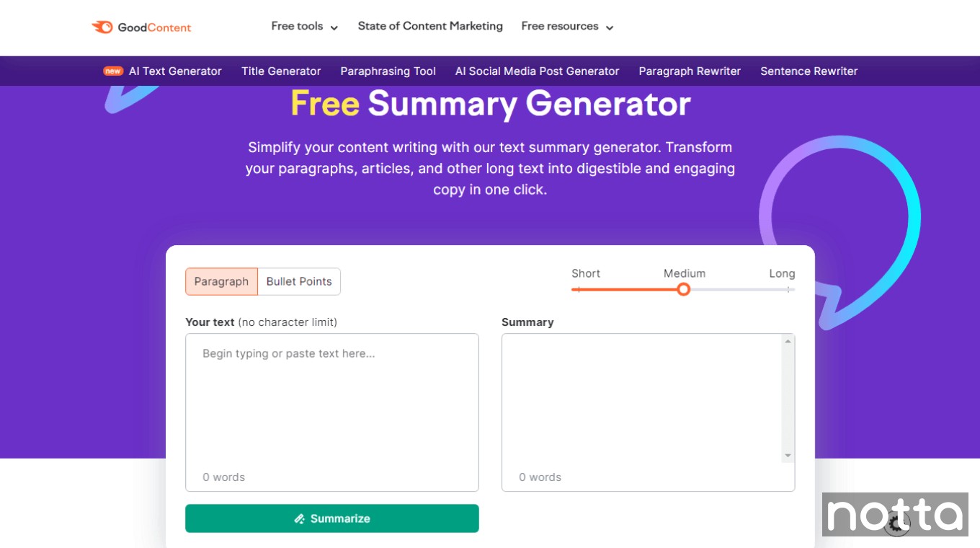Select the Paragraph summary format
This screenshot has height=548, width=980.
pyautogui.click(x=221, y=281)
